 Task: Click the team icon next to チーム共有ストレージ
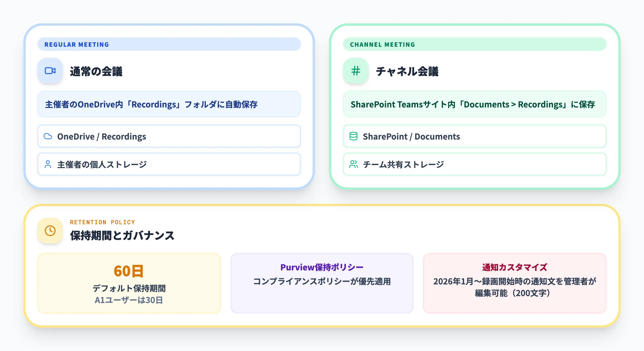click(354, 164)
